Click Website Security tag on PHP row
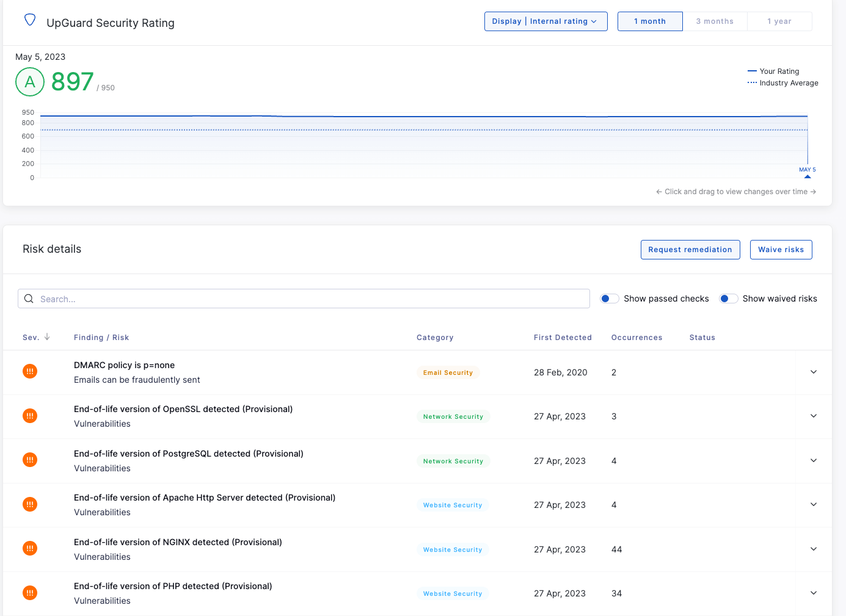Screen dimensions: 846x616 pyautogui.click(x=453, y=593)
